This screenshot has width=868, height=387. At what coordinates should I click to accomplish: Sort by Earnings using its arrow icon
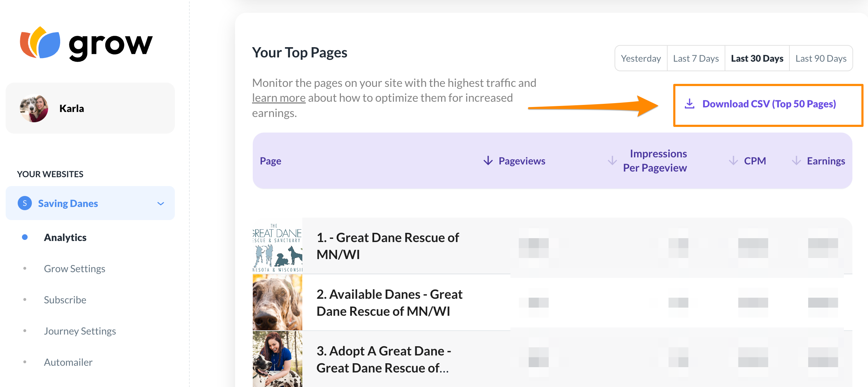(x=796, y=161)
